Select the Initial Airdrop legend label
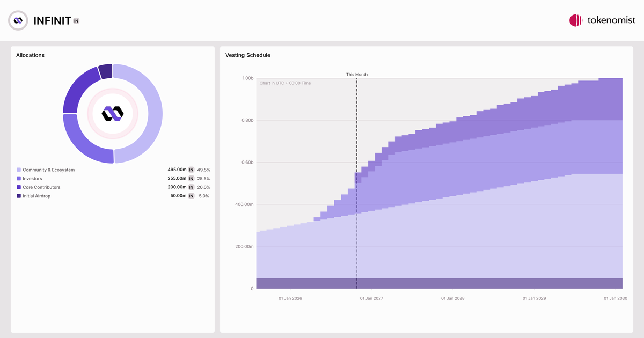Viewport: 644px width, 338px height. (x=36, y=196)
